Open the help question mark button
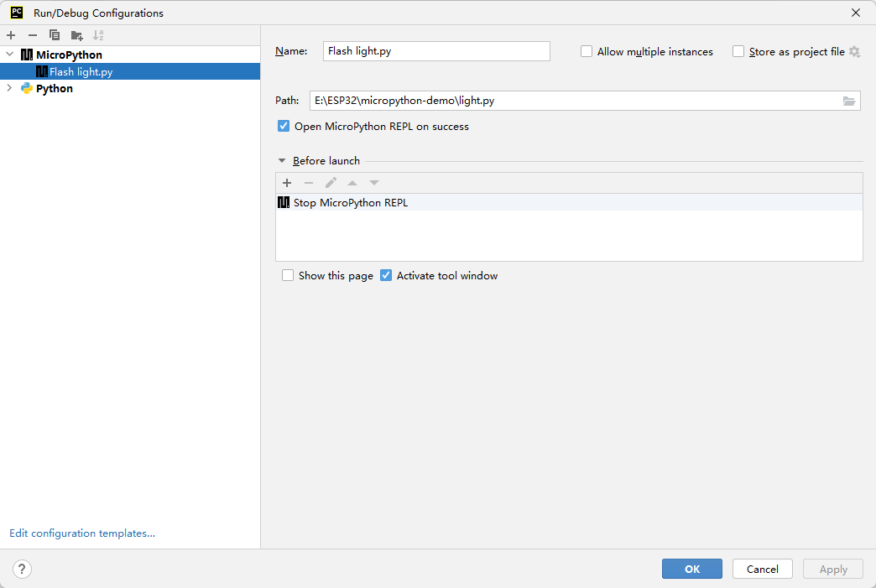Image resolution: width=876 pixels, height=588 pixels. [x=22, y=569]
